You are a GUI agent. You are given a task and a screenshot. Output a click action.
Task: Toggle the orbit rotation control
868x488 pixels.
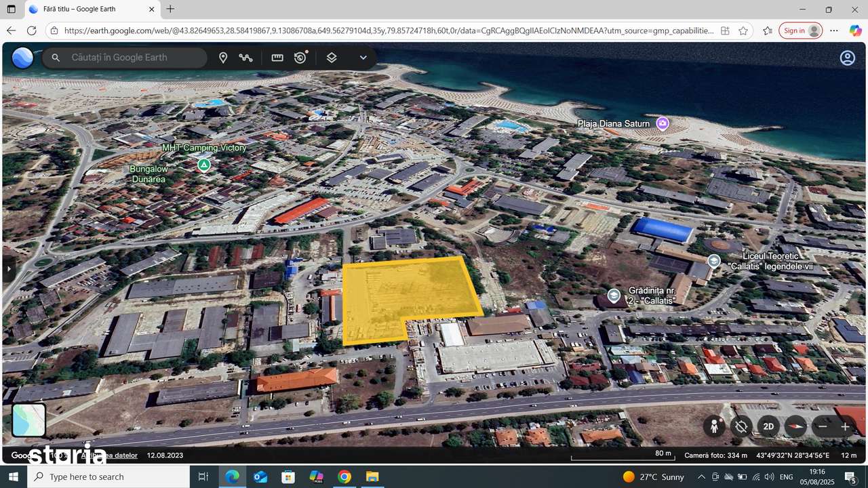pyautogui.click(x=741, y=426)
